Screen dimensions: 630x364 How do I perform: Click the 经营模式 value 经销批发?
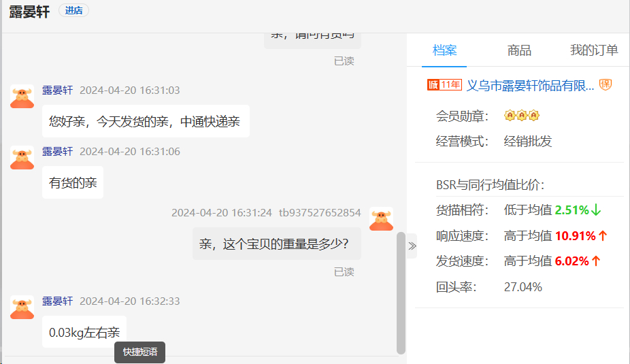tap(528, 142)
